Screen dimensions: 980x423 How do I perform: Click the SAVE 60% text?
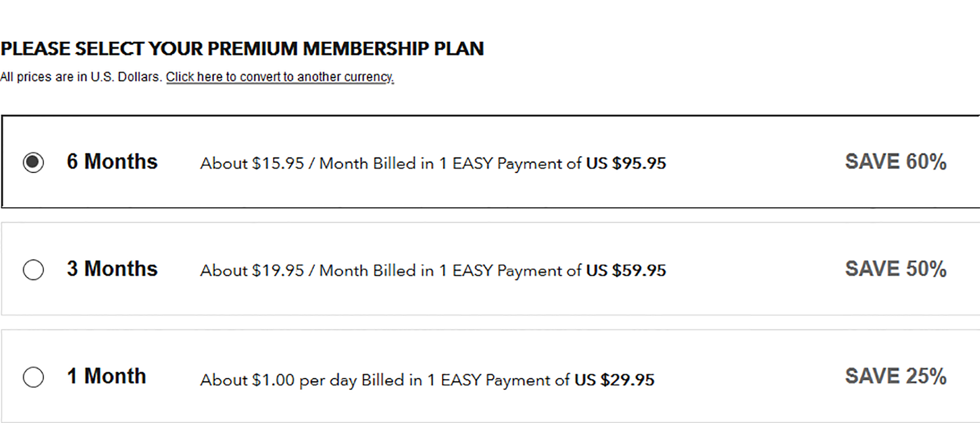click(895, 162)
